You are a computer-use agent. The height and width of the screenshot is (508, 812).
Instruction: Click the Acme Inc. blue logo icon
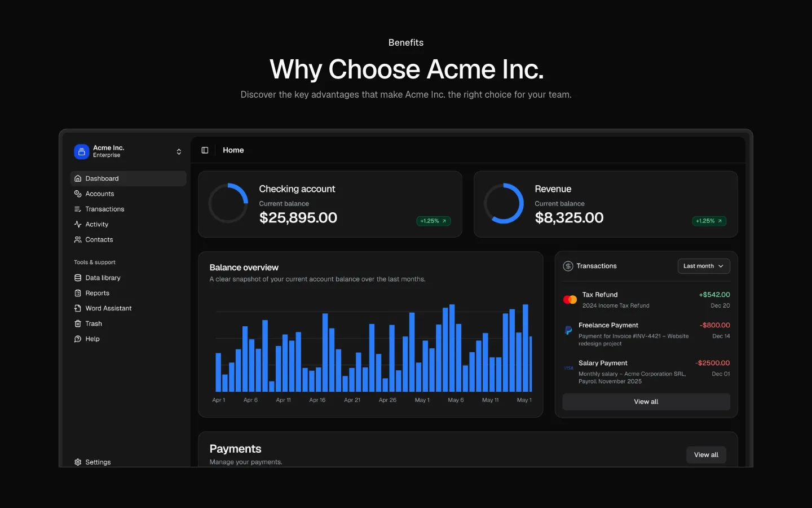tap(81, 151)
